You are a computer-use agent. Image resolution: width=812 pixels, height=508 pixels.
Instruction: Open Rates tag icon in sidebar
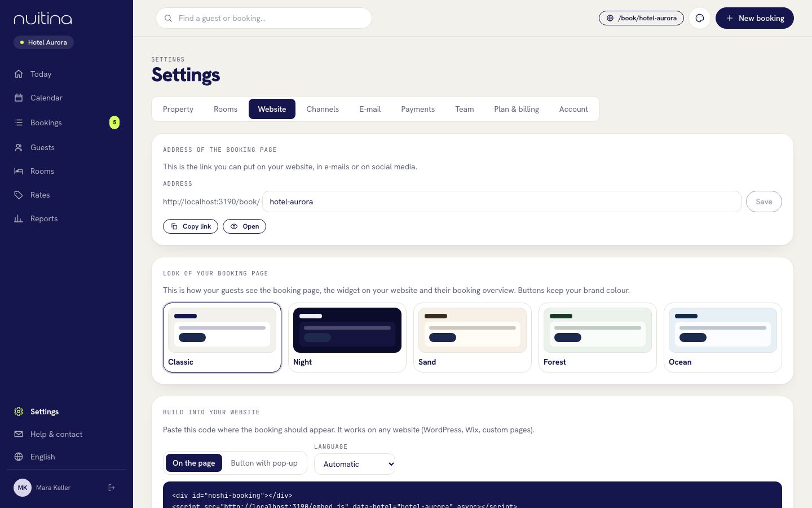(x=19, y=195)
